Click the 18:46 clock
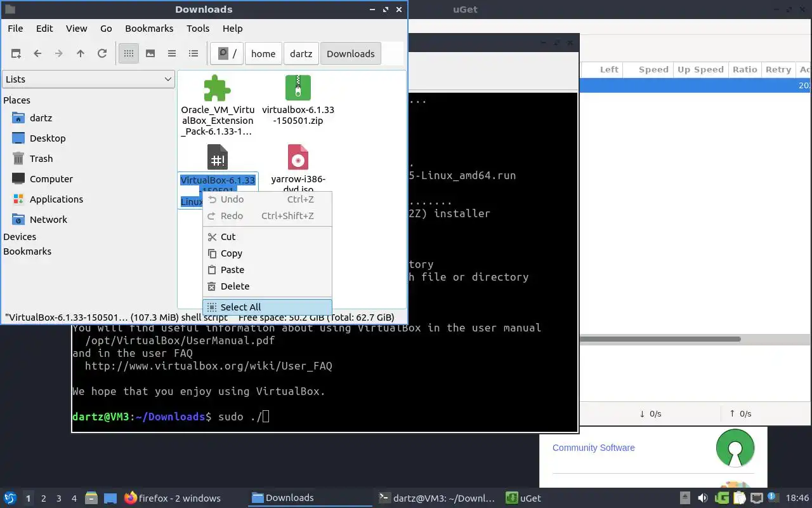The height and width of the screenshot is (508, 812). (797, 498)
